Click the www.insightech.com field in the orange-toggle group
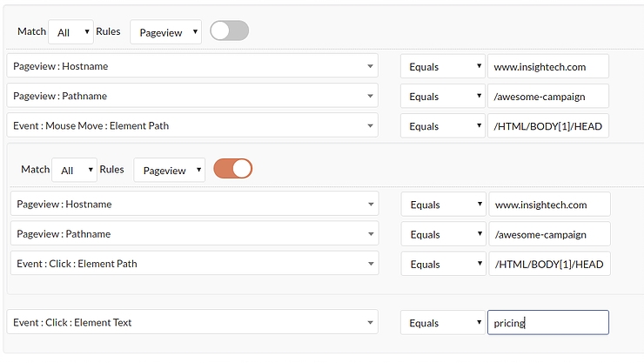This screenshot has width=644, height=363. (x=549, y=205)
